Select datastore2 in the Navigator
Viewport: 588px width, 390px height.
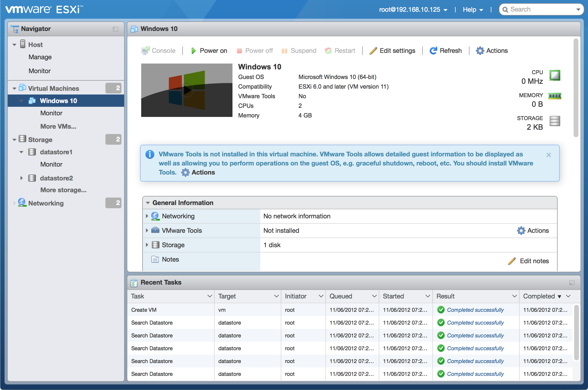(x=56, y=178)
